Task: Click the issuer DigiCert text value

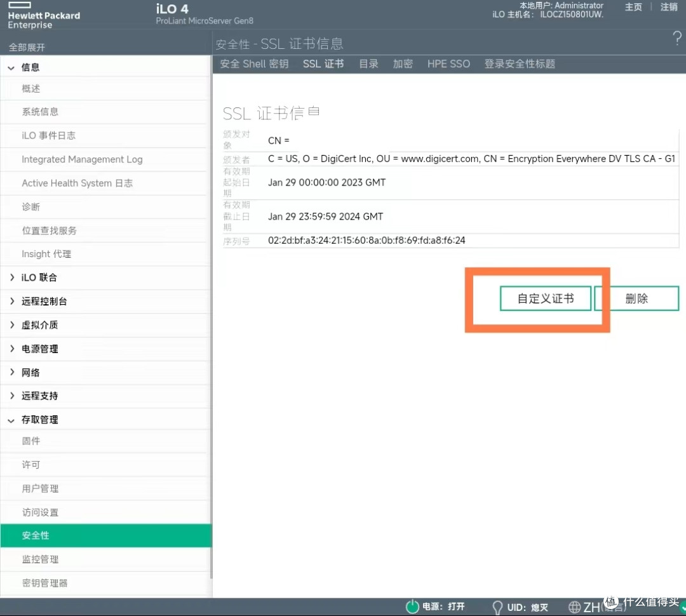Action: pos(471,159)
